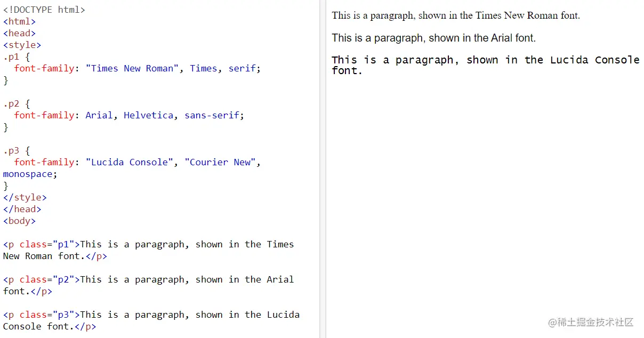Screen dimensions: 644x338
Task: Select the "<html>" opening tag line
Action: (x=19, y=21)
